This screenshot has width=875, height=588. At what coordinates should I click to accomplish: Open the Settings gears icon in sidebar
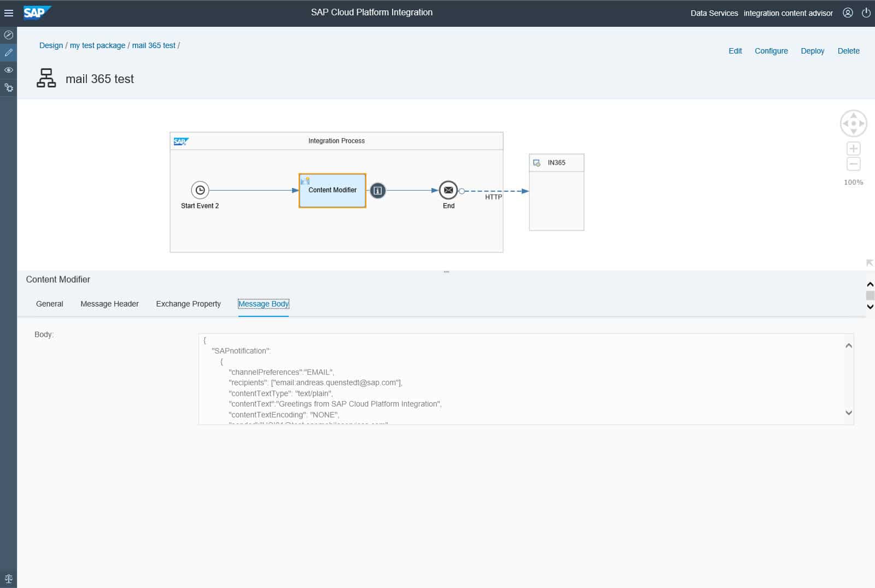[9, 87]
